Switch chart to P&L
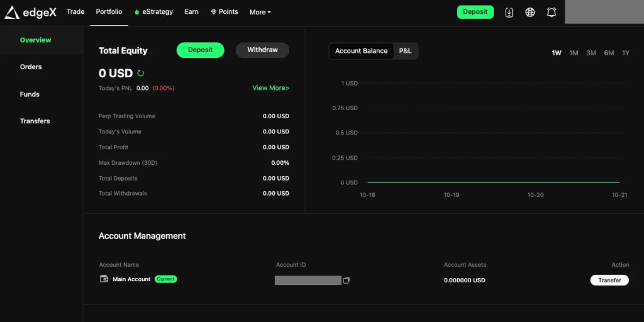 (x=406, y=51)
